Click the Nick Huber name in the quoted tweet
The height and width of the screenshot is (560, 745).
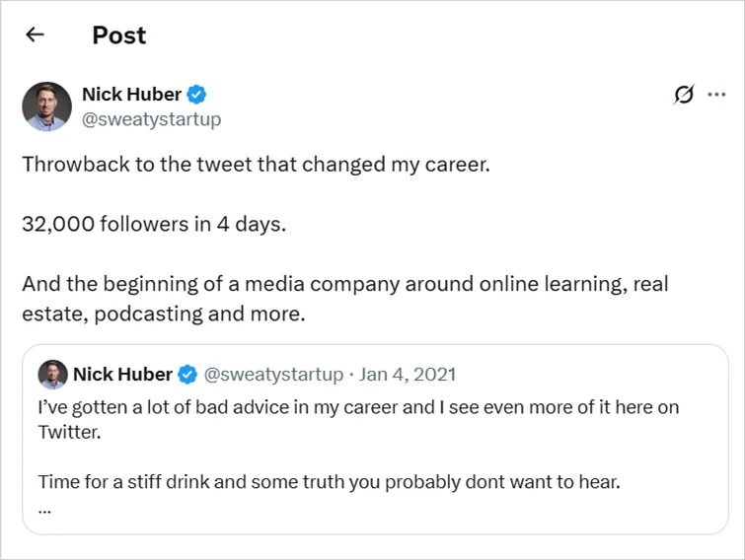click(122, 375)
